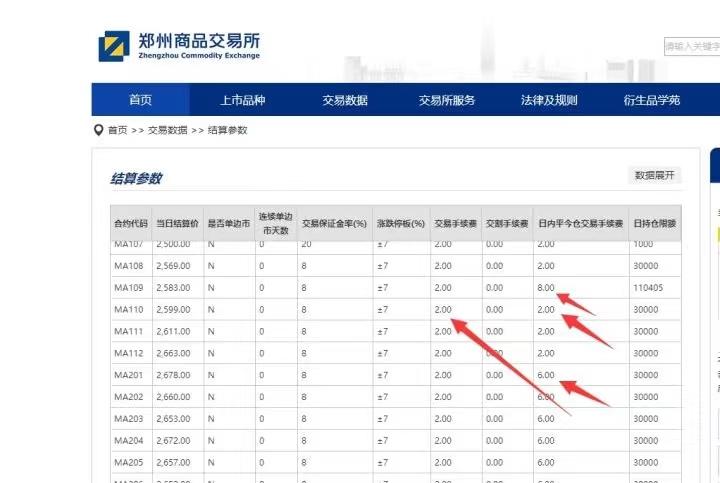This screenshot has height=483, width=720.
Task: Open the 上市品种 navigation menu
Action: tap(242, 100)
